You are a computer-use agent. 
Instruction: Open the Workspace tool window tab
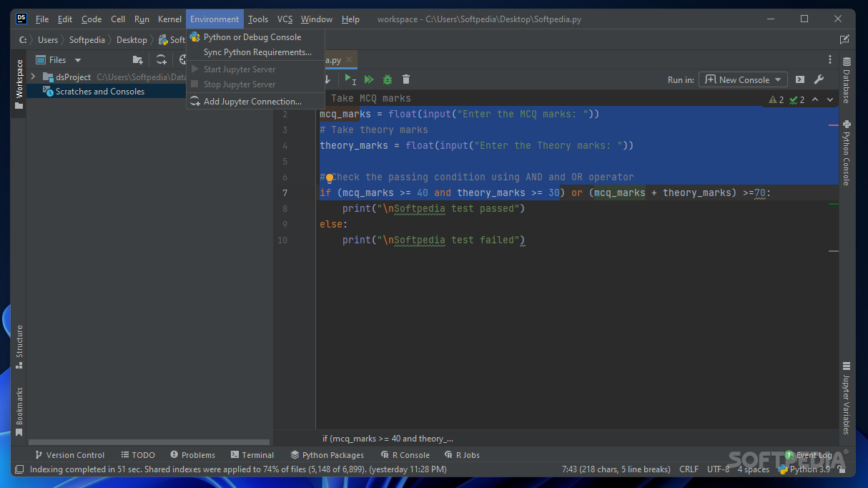point(19,84)
